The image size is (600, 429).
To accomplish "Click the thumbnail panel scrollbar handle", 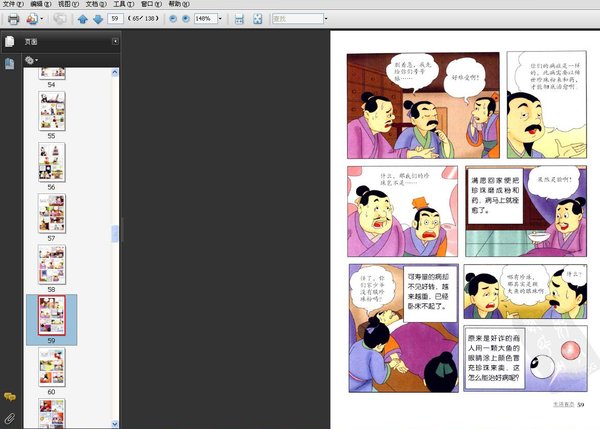I will [115, 233].
